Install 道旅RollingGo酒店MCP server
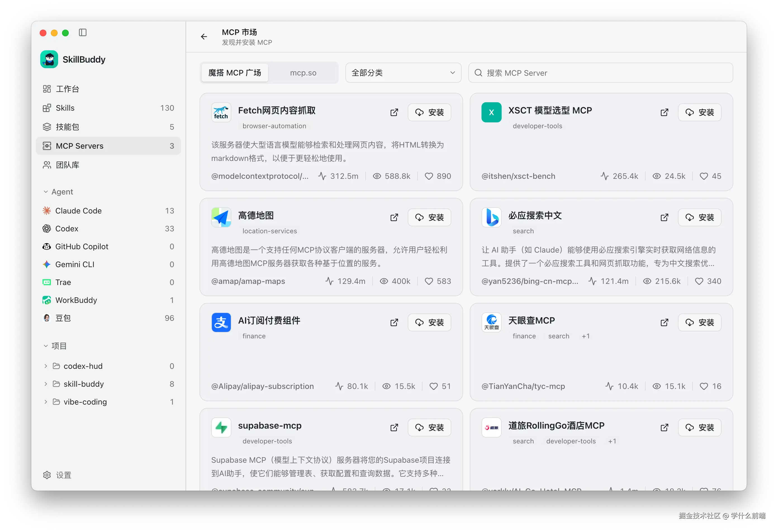The height and width of the screenshot is (532, 778). [x=699, y=427]
